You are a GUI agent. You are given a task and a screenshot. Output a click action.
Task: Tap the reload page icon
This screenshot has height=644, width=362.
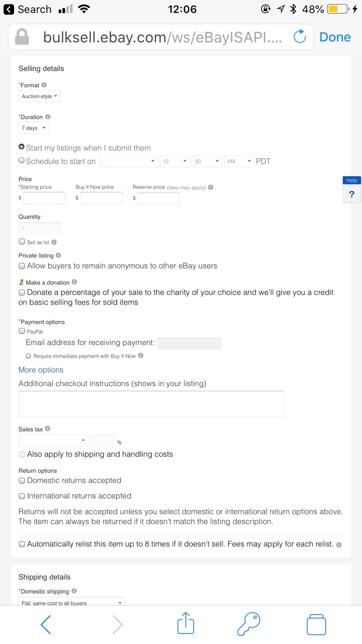pos(300,37)
